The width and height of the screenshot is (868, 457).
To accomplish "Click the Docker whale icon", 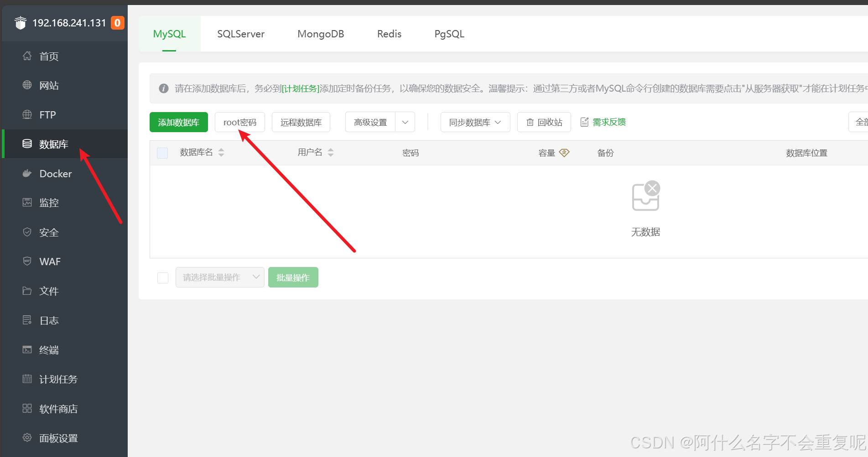I will click(27, 173).
